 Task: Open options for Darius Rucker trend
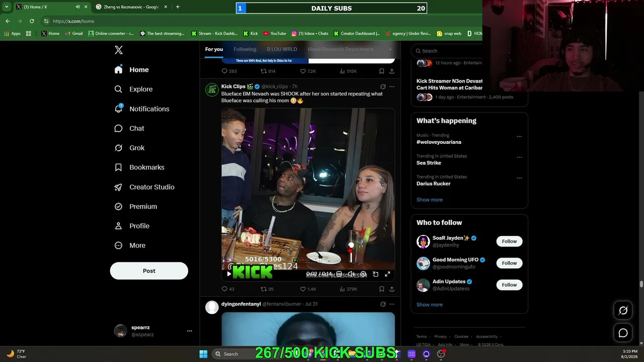click(519, 178)
